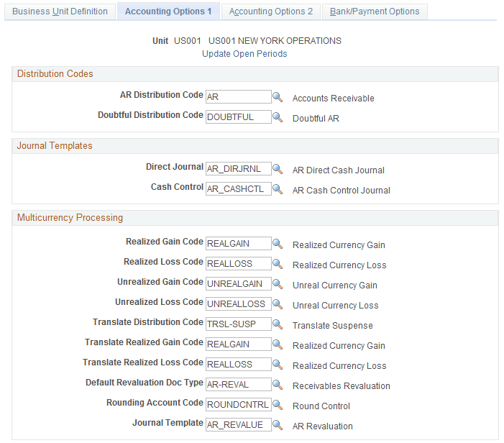Viewport: 504px width, 443px height.
Task: Click the AR Distribution Code input field
Action: coord(239,97)
